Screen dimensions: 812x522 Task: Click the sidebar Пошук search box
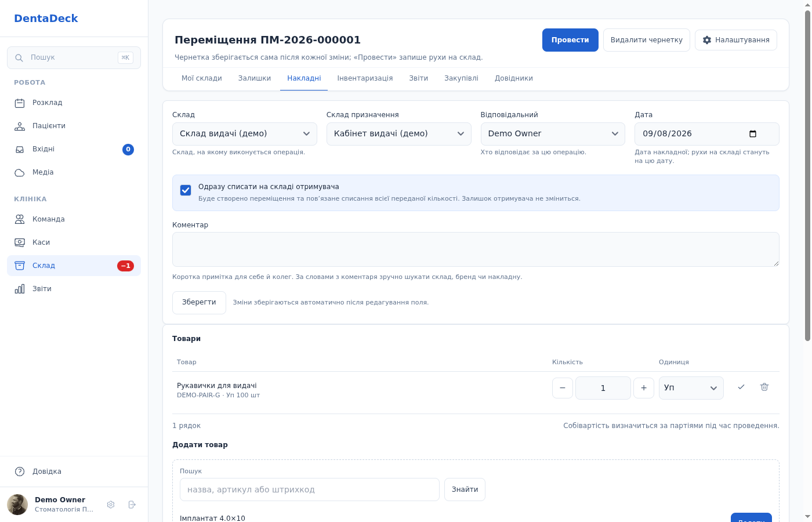74,58
